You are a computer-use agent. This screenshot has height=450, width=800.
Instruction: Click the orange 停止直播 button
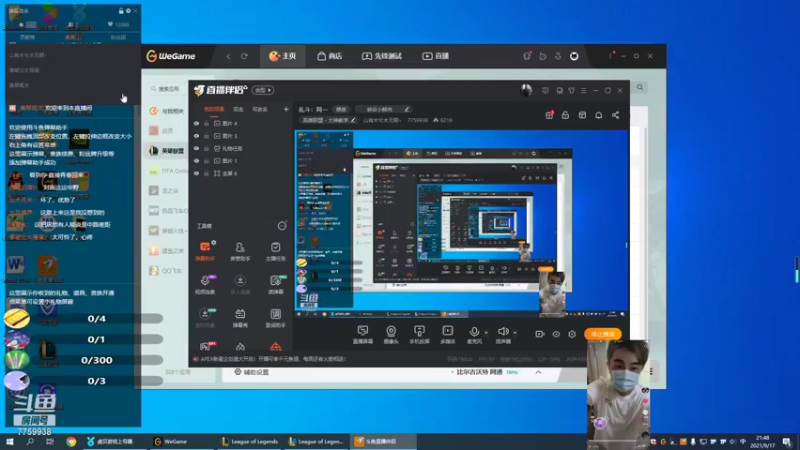click(603, 334)
